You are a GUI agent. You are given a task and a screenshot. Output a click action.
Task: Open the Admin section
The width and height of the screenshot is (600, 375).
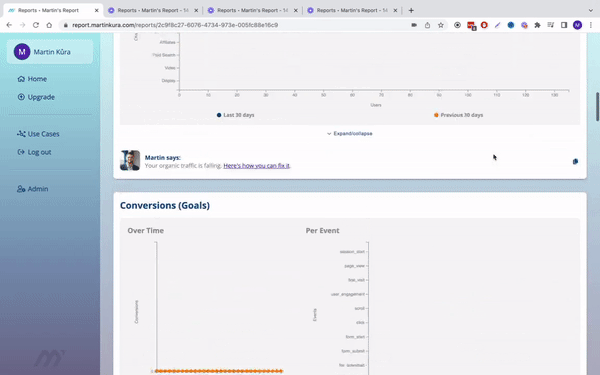coord(33,189)
